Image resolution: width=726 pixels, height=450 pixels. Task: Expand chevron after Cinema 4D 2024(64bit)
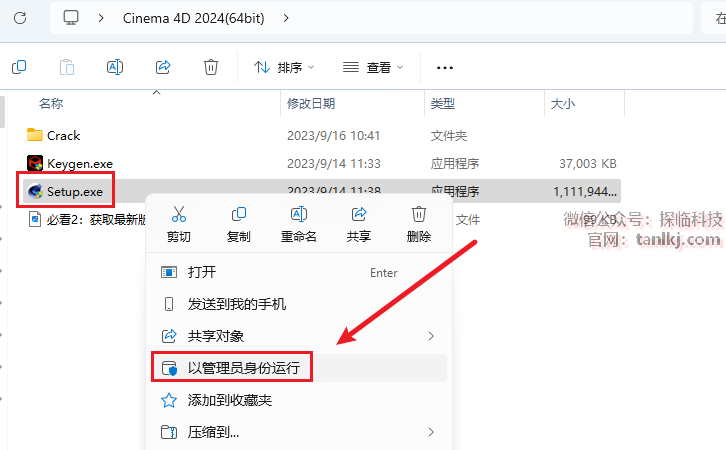tap(286, 18)
